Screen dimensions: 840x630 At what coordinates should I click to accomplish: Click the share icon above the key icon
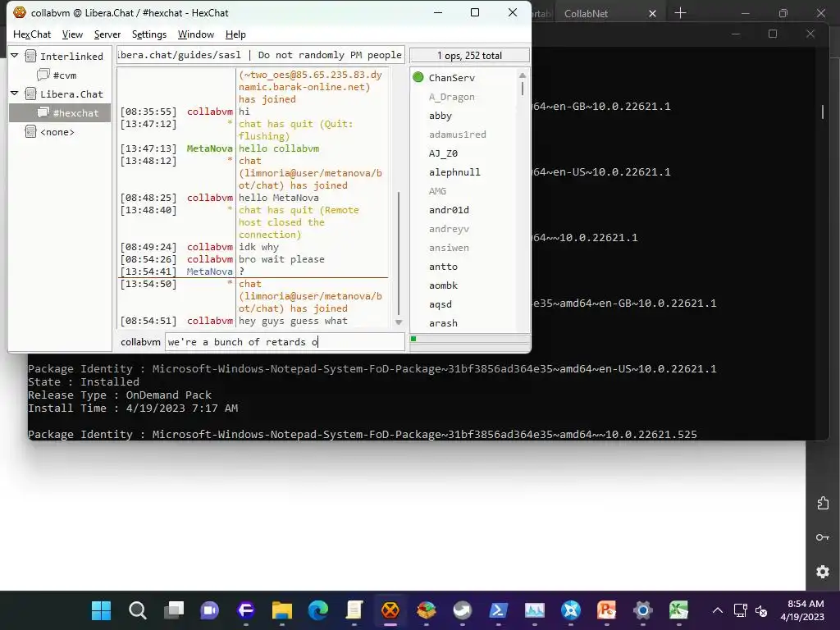pos(823,503)
